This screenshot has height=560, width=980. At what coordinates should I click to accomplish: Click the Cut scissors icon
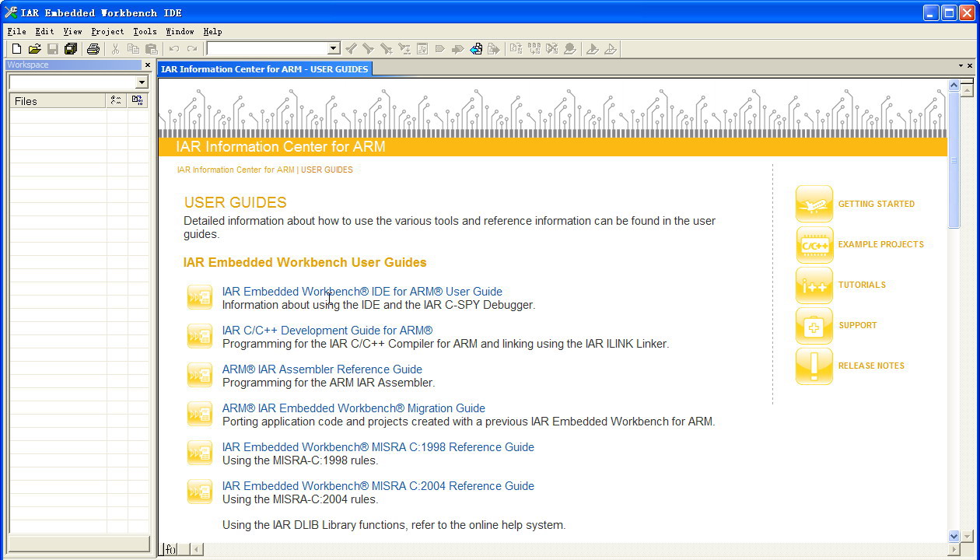(x=115, y=49)
